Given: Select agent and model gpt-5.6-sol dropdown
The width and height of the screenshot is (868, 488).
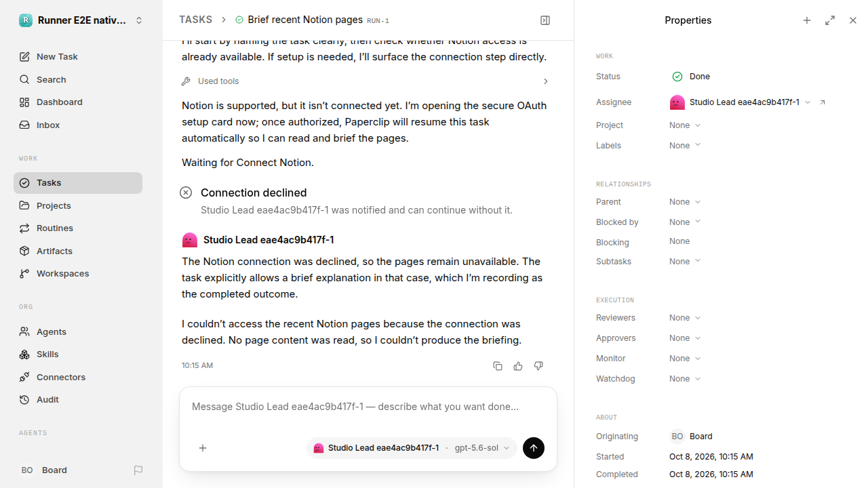Looking at the screenshot, I should tap(412, 448).
